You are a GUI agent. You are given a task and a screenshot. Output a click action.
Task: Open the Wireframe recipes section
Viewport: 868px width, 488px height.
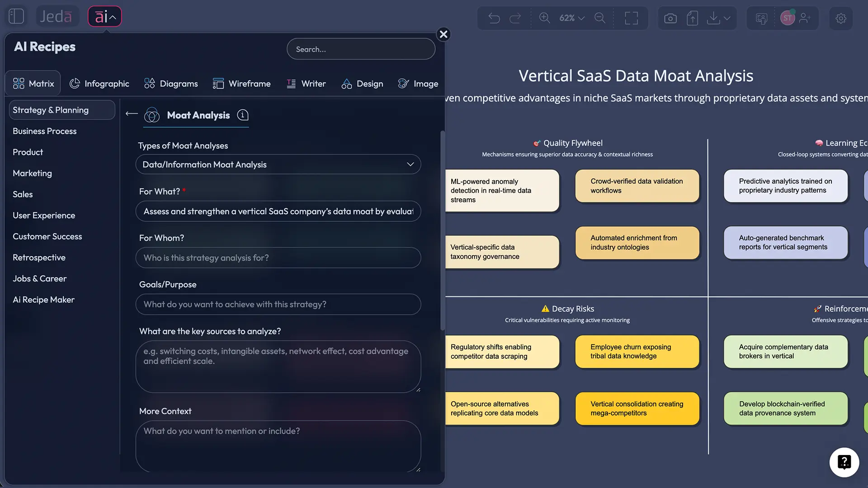[x=242, y=83]
